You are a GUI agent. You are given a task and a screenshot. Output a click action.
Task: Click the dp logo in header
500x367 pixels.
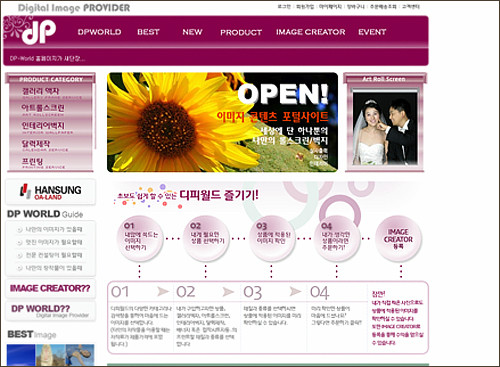39,32
